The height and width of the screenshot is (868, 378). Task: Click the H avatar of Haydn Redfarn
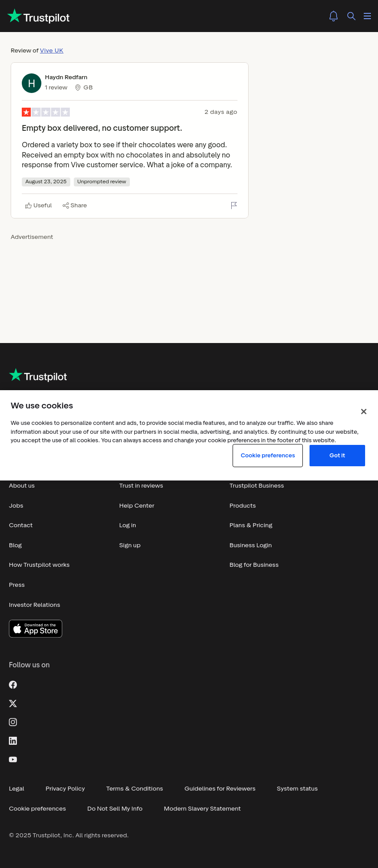32,83
